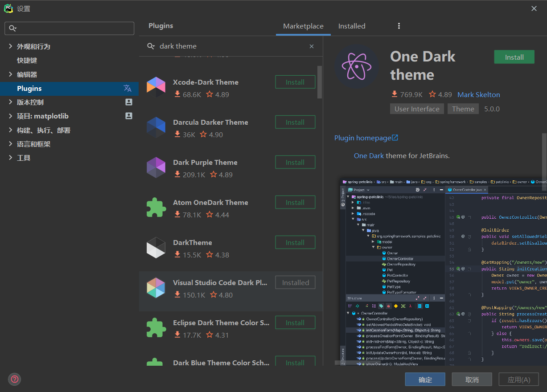Image resolution: width=547 pixels, height=392 pixels.
Task: Switch to the Installed tab
Action: coord(352,26)
